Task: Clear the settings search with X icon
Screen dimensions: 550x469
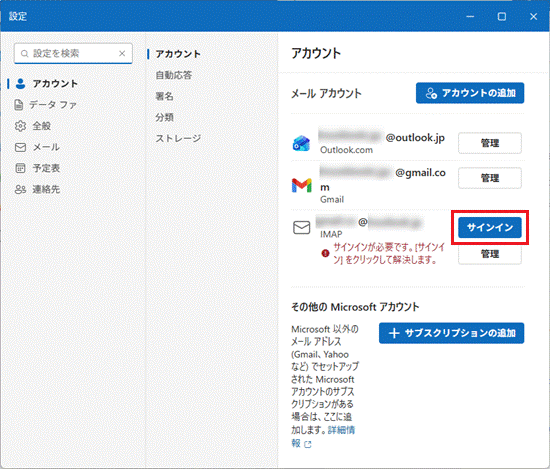Action: click(122, 53)
